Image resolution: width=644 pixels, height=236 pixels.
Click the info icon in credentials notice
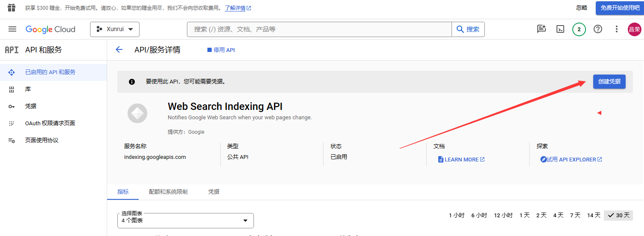132,82
